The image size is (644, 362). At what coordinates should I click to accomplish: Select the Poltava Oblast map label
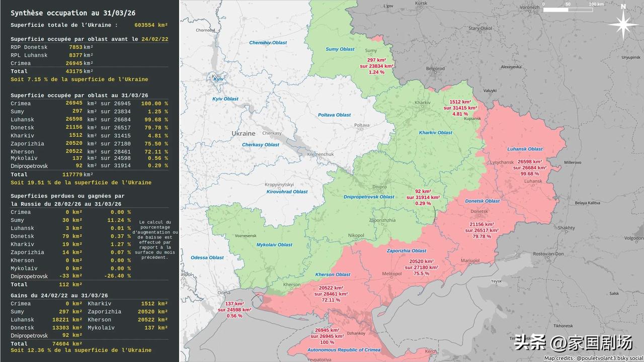(x=334, y=115)
